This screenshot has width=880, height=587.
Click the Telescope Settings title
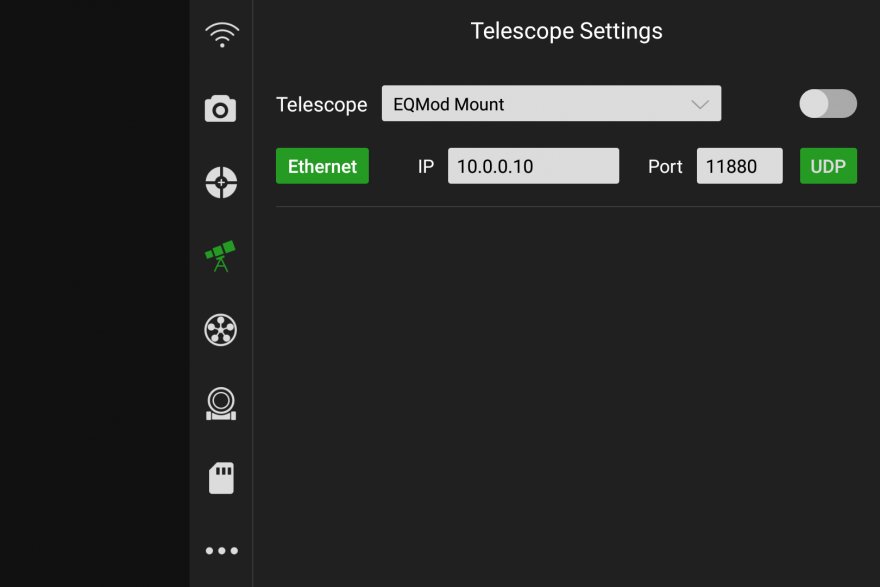(566, 31)
